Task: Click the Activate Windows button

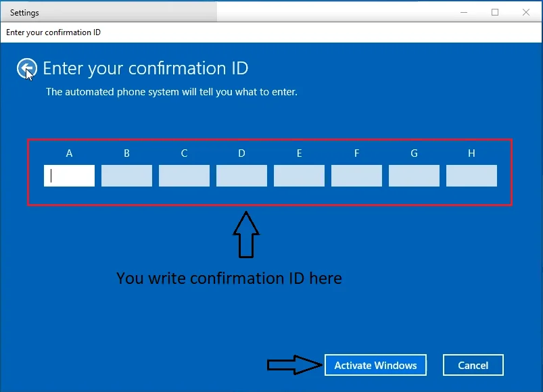Action: 375,365
